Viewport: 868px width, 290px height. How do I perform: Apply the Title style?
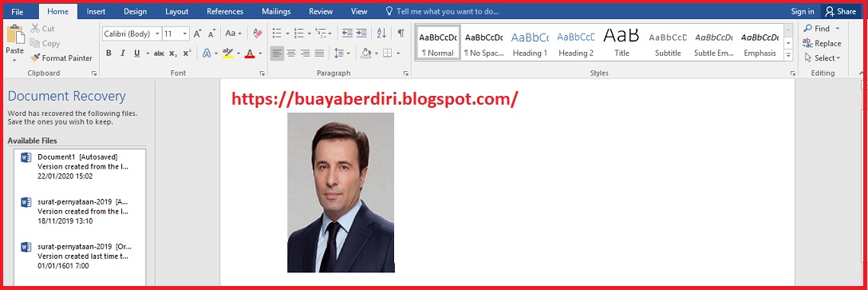[x=621, y=43]
